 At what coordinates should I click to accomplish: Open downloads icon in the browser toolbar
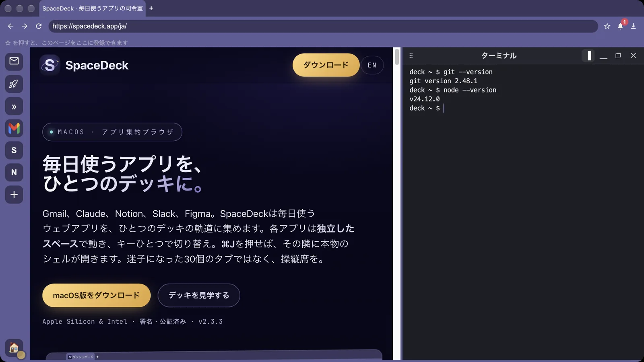634,26
